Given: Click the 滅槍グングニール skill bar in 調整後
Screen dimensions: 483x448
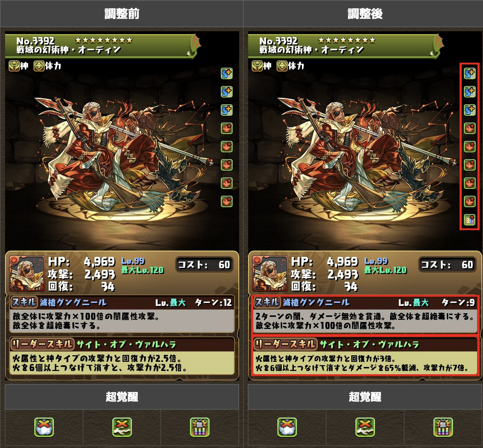Looking at the screenshot, I should coord(365,302).
